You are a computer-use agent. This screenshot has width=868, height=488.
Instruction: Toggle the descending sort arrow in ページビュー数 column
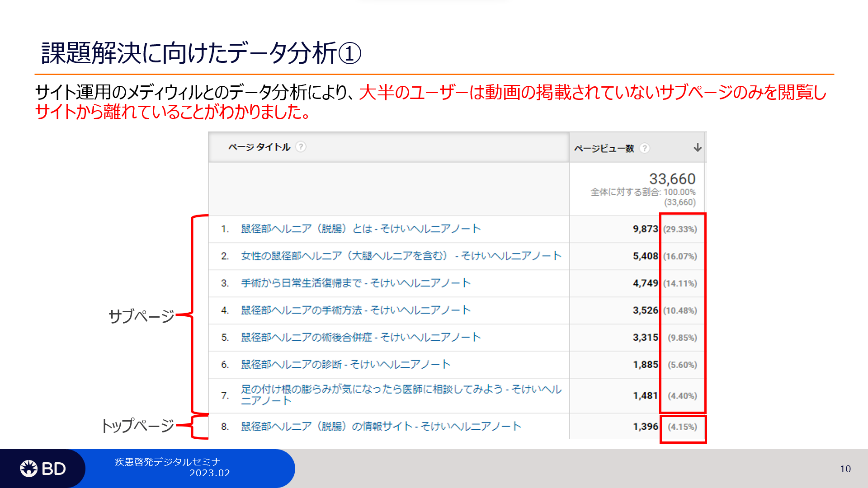[x=698, y=148]
